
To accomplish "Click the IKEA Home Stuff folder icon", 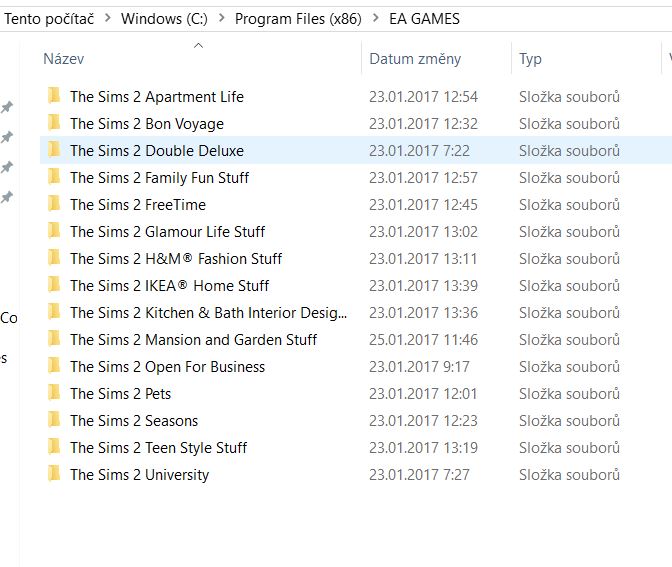I will tap(54, 286).
